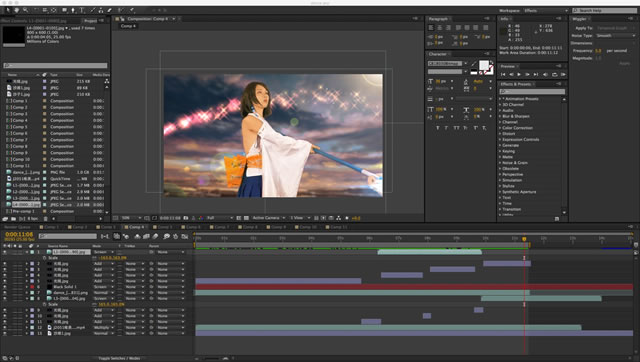Expand layer 6 Black Solid 1 properties
This screenshot has width=640, height=362.
tap(27, 287)
